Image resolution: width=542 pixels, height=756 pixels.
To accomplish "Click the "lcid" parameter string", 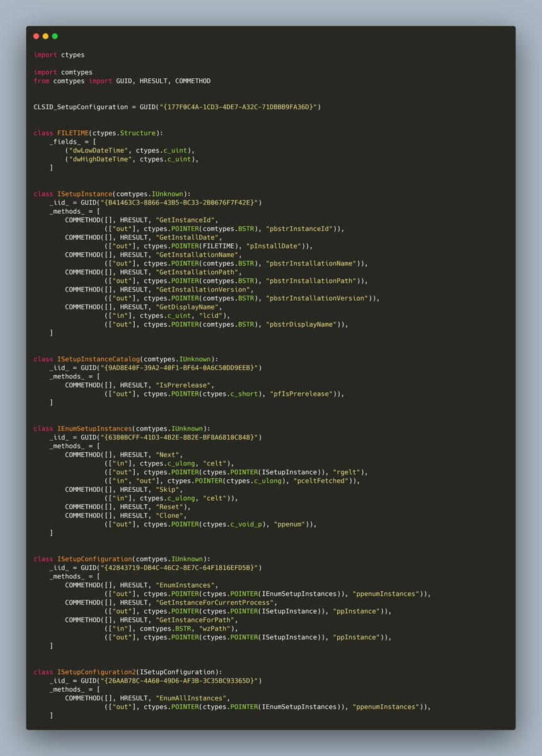I will pos(210,315).
